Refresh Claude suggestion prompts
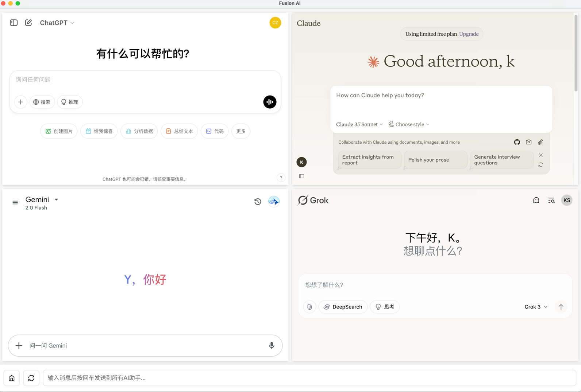 pyautogui.click(x=541, y=165)
